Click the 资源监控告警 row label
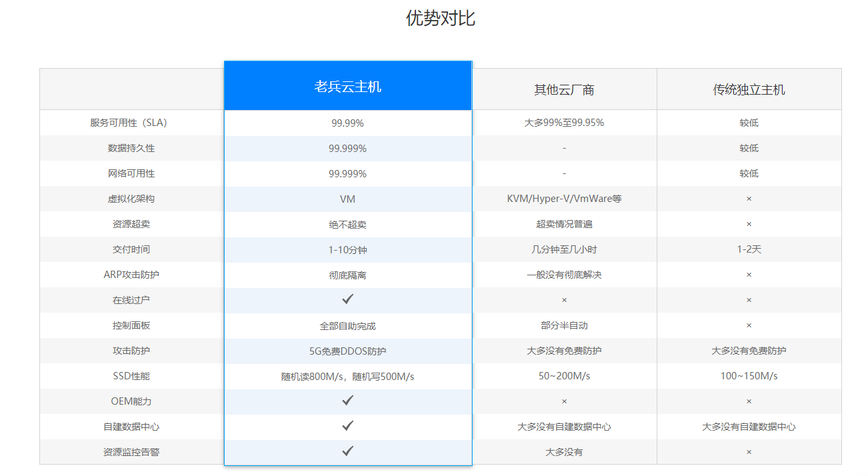Screen dimensions: 868x476 pyautogui.click(x=131, y=452)
